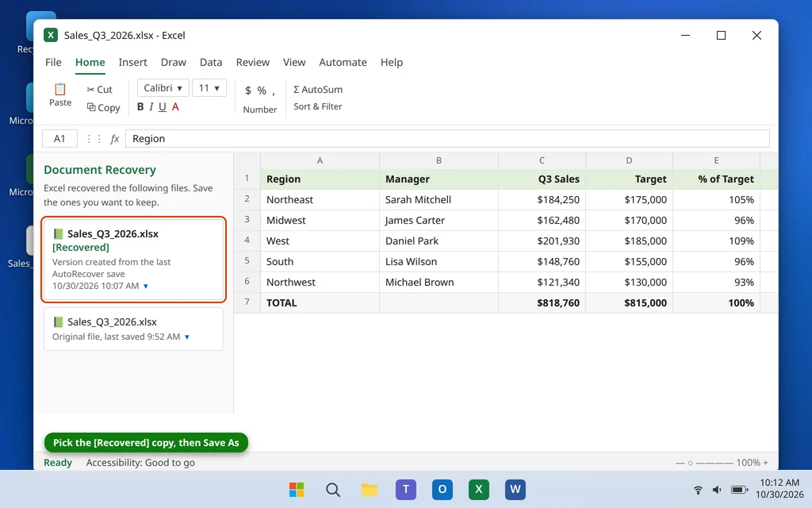Switch to the Automate tab
The height and width of the screenshot is (508, 812).
coord(343,62)
